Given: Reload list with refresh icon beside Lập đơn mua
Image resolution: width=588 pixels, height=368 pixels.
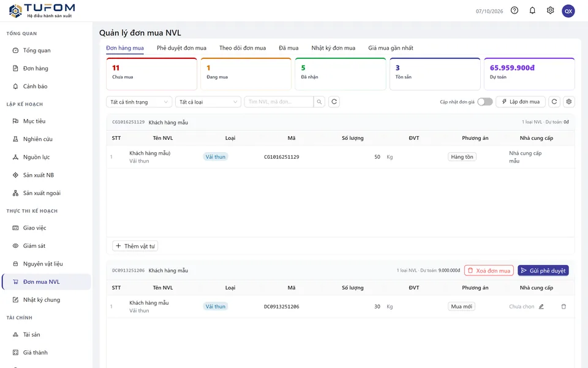Looking at the screenshot, I should 554,102.
